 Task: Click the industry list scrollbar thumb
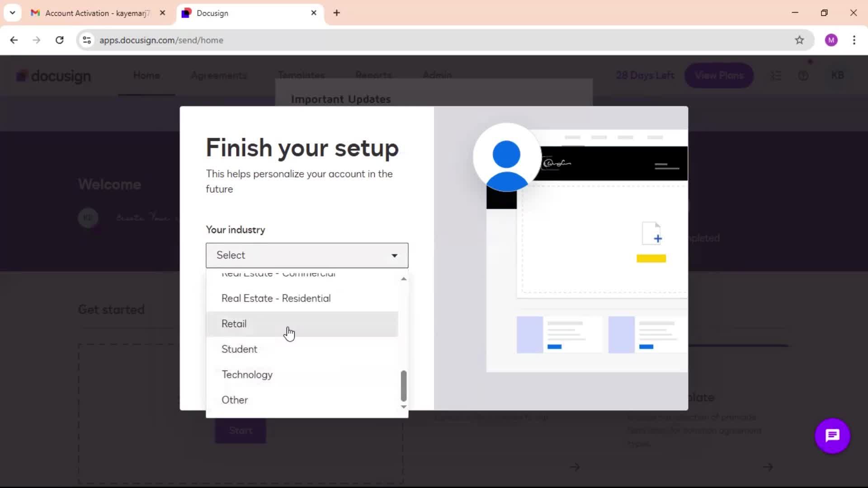click(x=404, y=386)
